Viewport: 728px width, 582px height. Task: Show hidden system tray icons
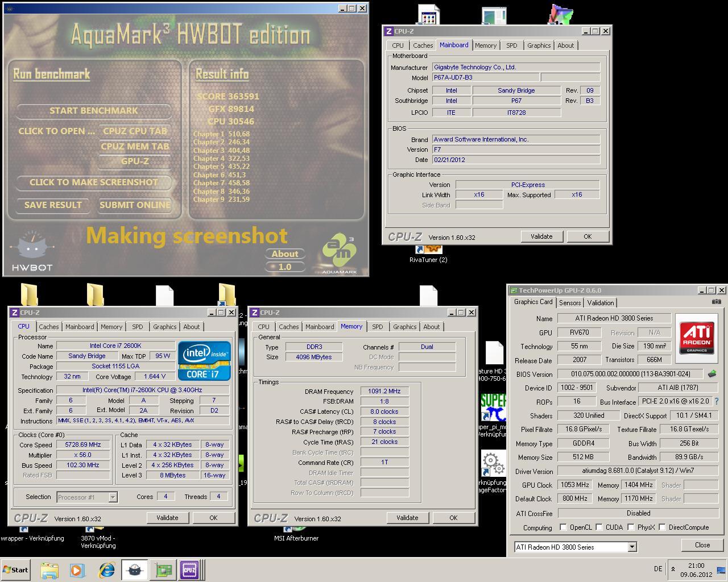[673, 569]
